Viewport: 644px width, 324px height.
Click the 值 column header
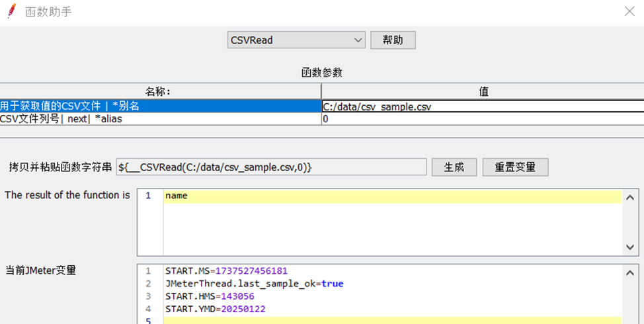(483, 91)
